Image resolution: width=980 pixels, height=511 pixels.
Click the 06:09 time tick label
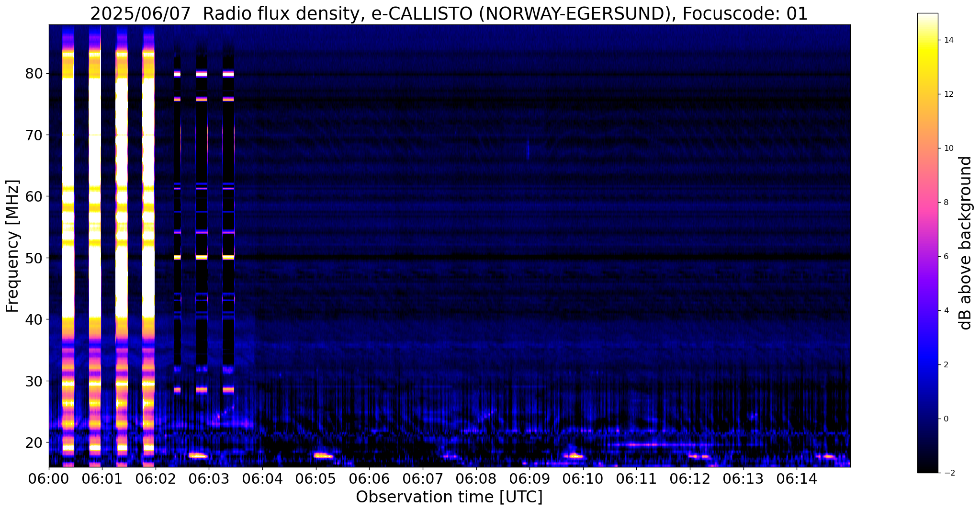pyautogui.click(x=529, y=479)
